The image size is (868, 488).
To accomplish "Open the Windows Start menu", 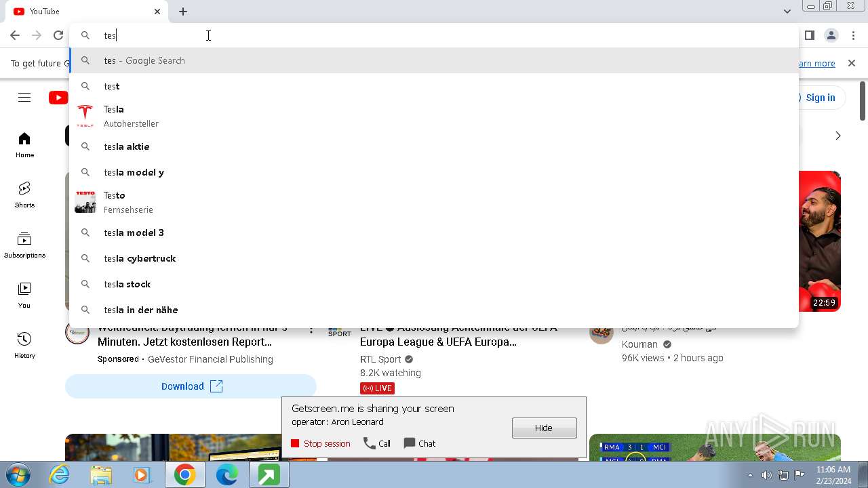I will tap(18, 474).
